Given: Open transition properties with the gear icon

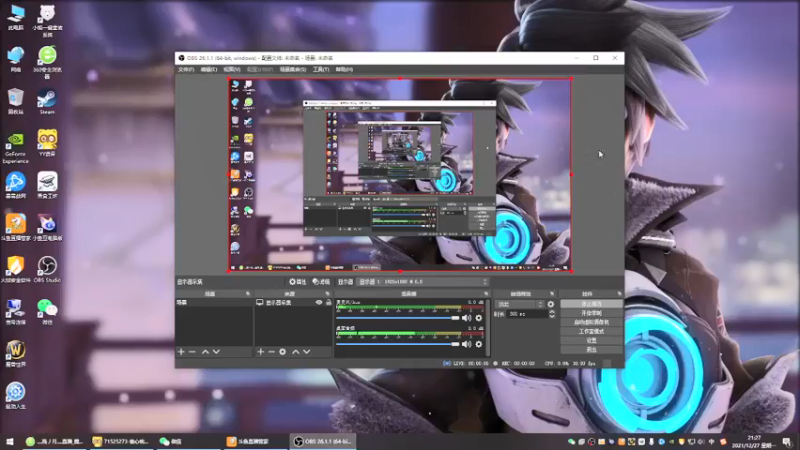Looking at the screenshot, I should pyautogui.click(x=551, y=304).
